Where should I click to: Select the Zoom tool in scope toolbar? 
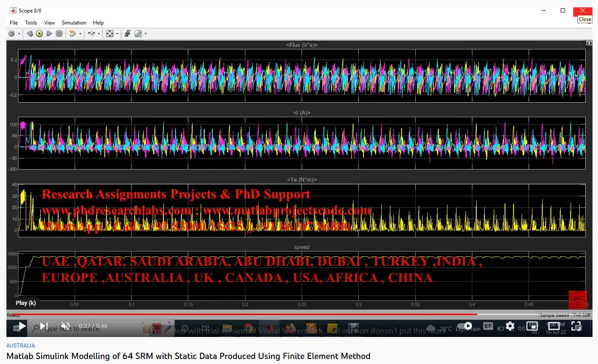tap(91, 34)
